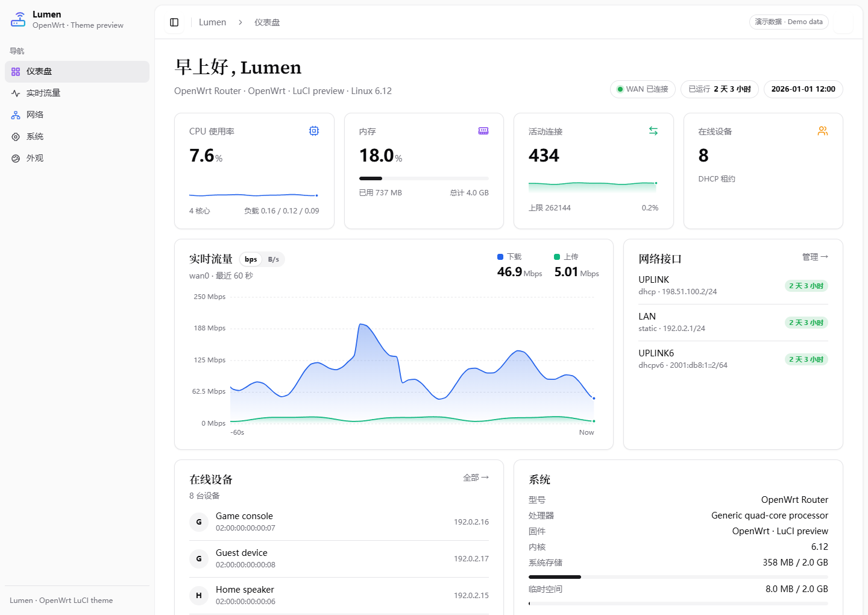Click the G avatar for Guest device
This screenshot has height=615, width=868.
pos(199,559)
